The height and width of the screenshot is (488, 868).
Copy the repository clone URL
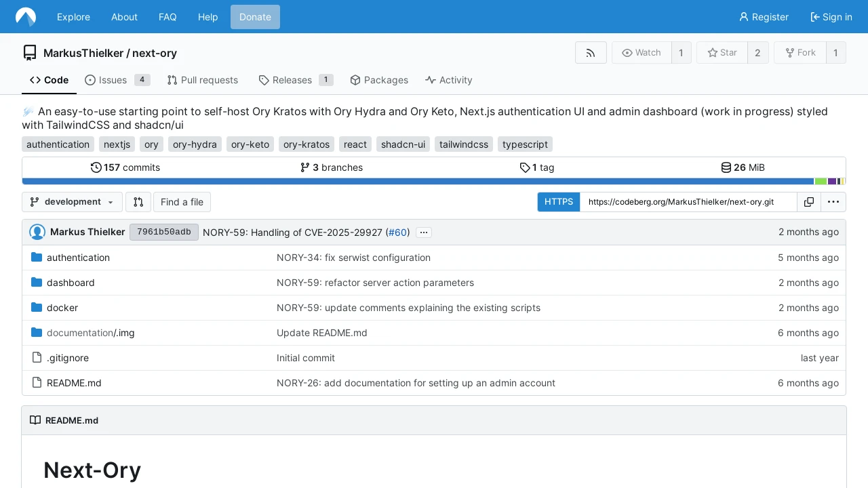809,202
